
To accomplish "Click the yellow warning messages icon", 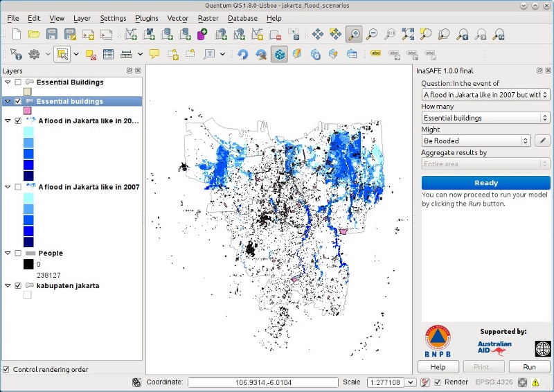I will (x=535, y=382).
